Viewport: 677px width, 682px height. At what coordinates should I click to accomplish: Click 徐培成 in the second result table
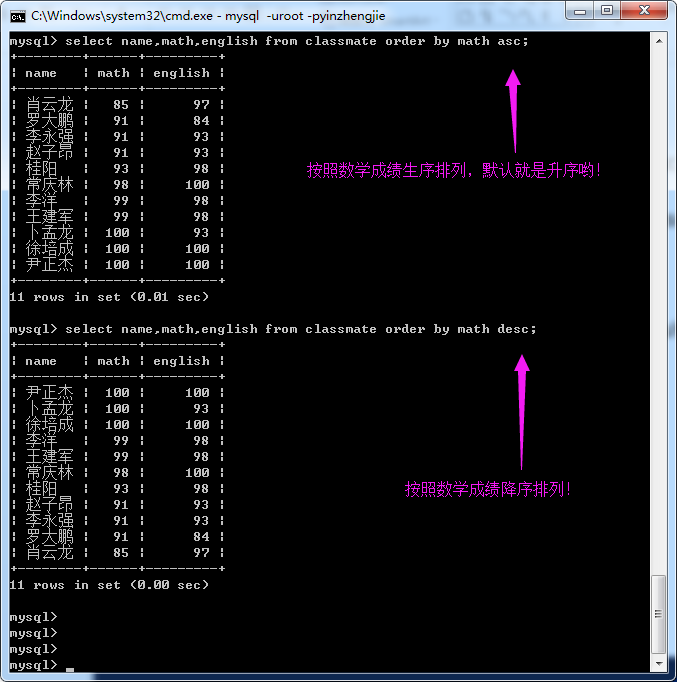(49, 425)
